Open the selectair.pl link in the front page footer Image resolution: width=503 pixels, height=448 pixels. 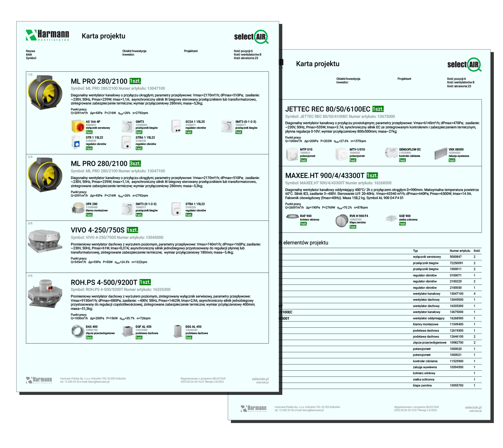(260, 379)
